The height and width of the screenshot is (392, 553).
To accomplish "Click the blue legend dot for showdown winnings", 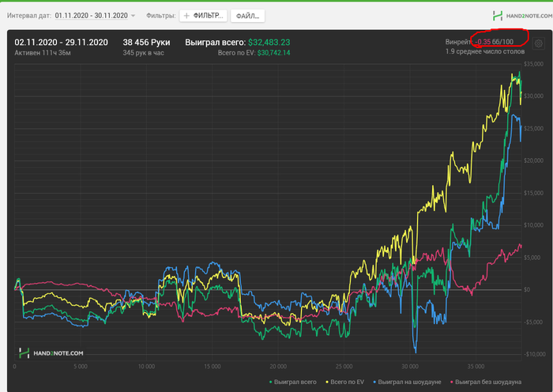I will pos(374,382).
